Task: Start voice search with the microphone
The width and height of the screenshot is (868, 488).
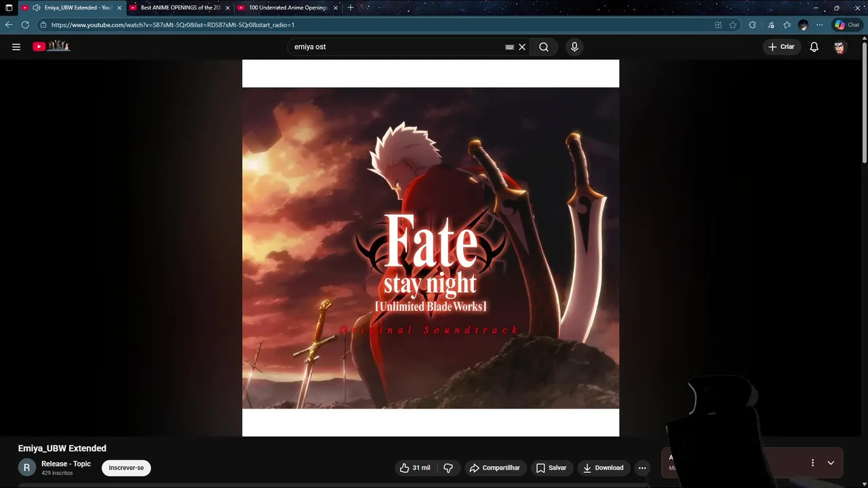Action: pos(574,47)
